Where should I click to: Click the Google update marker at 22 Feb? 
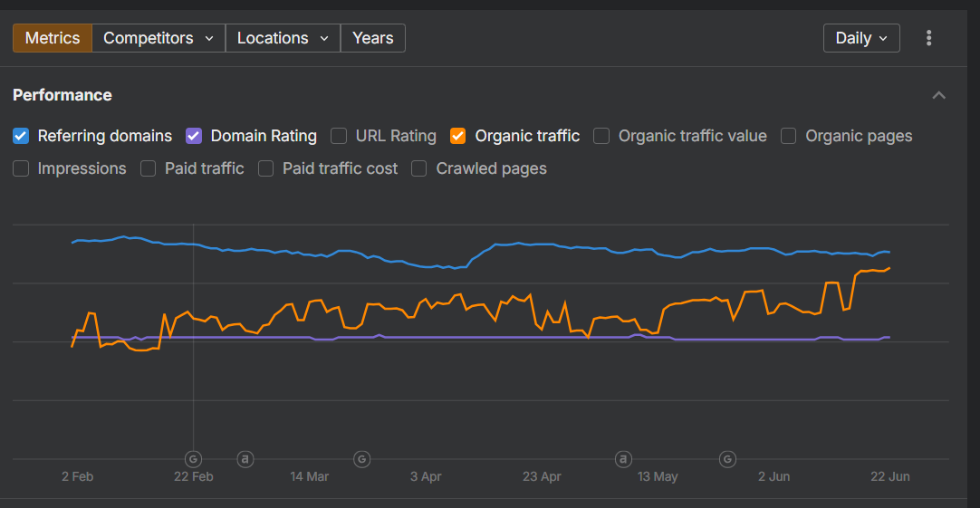193,459
